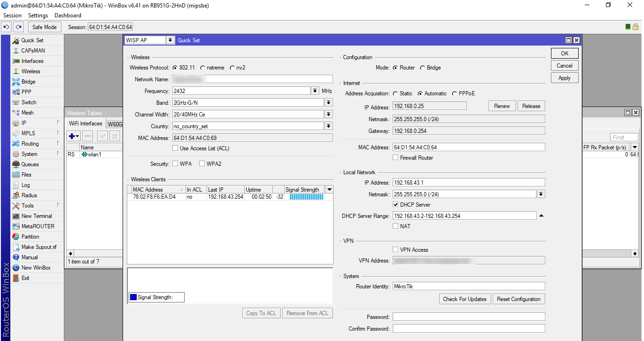Image resolution: width=644 pixels, height=341 pixels.
Task: Click the undo arrow in the toolbar
Action: 7,27
